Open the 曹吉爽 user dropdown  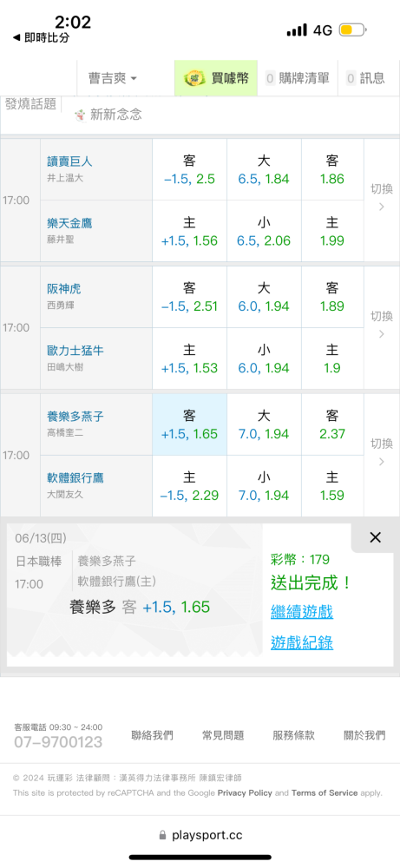tap(112, 78)
